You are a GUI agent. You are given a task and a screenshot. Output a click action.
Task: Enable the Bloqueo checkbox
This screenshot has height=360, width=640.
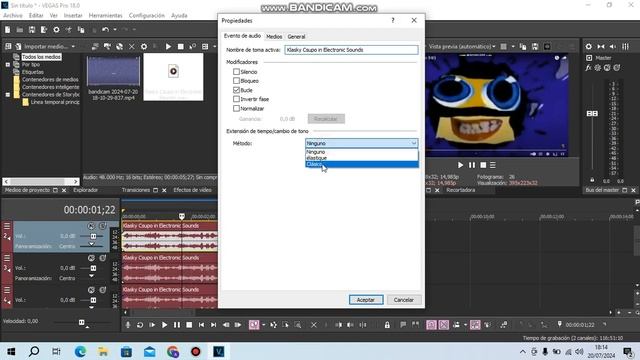(x=236, y=81)
